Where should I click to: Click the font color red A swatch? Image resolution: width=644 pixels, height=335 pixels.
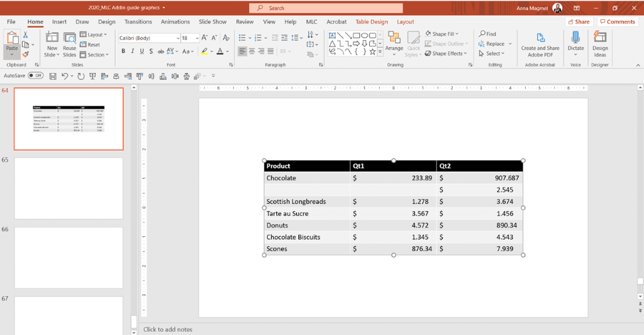pyautogui.click(x=219, y=52)
